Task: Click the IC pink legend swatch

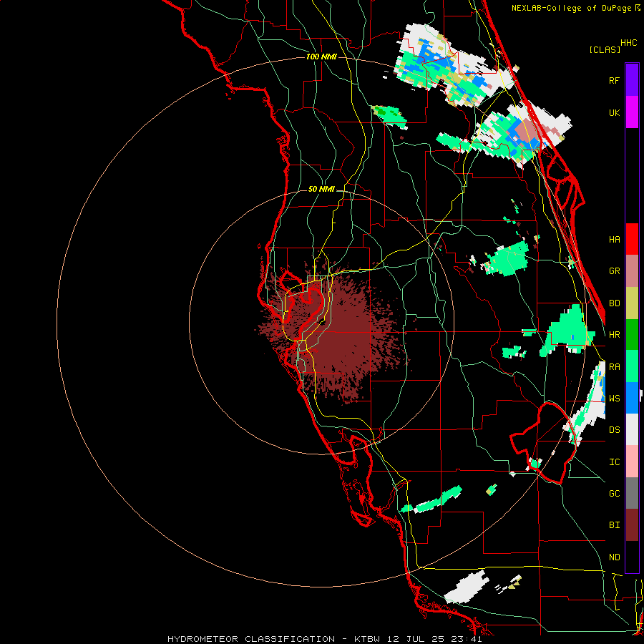Action: coord(632,462)
